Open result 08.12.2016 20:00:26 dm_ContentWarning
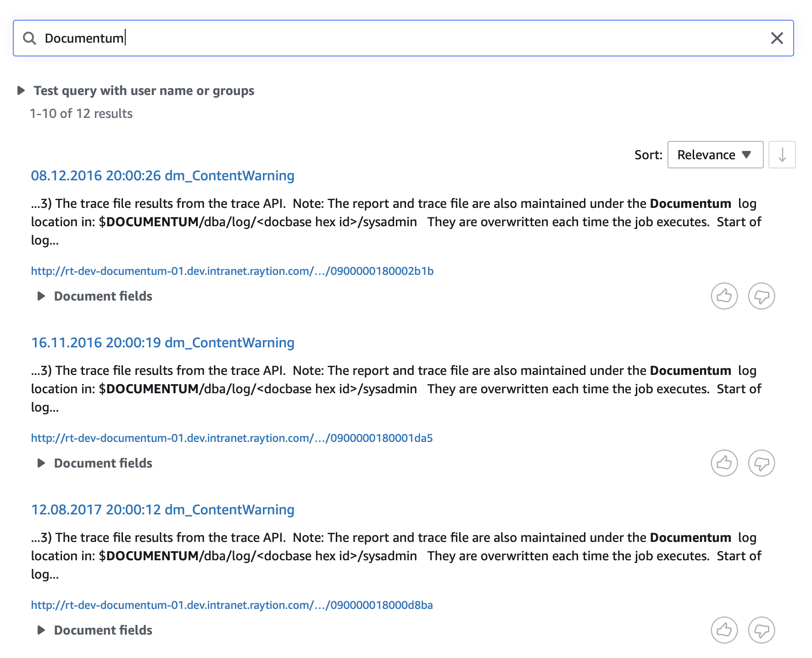The height and width of the screenshot is (658, 812). [162, 176]
